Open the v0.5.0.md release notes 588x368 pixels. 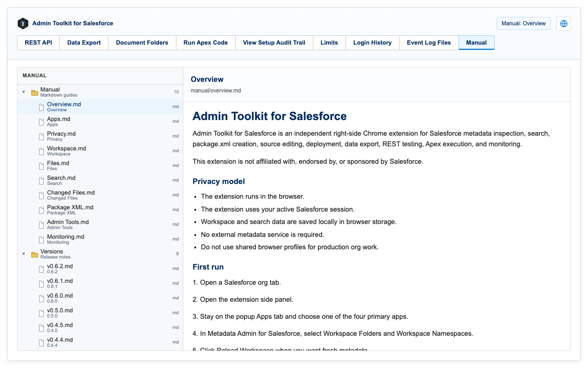100,313
